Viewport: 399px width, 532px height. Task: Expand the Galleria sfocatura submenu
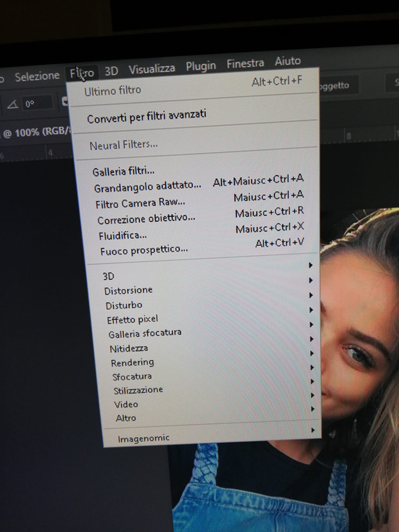click(211, 329)
